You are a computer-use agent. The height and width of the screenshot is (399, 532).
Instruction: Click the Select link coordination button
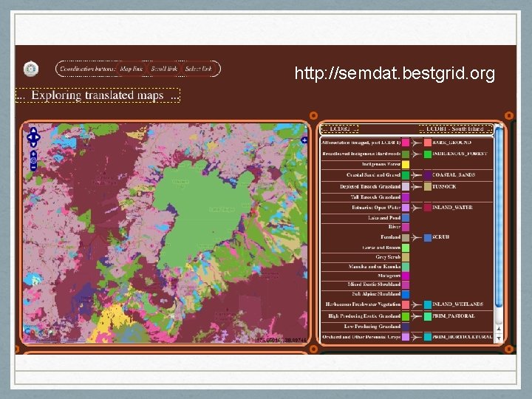(199, 69)
